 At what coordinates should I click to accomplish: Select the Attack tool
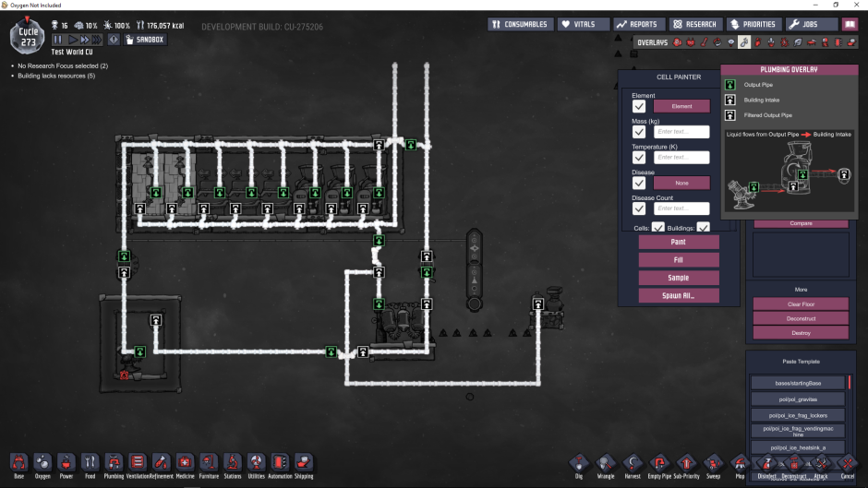tap(820, 467)
